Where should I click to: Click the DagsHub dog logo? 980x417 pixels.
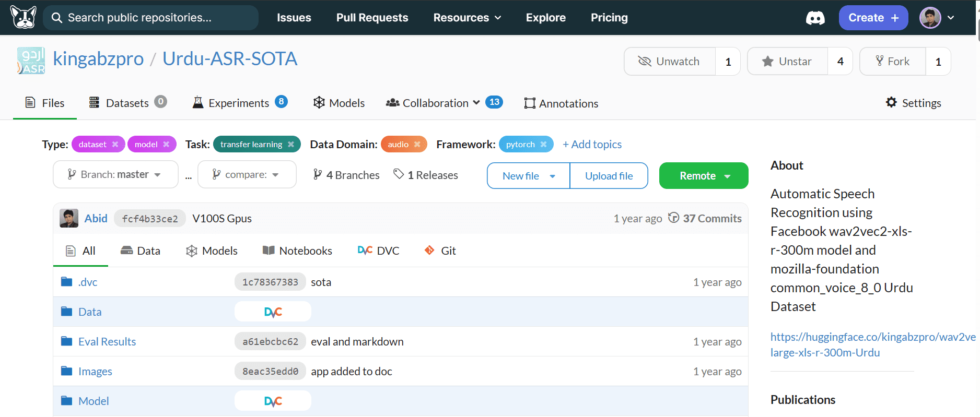[24, 17]
